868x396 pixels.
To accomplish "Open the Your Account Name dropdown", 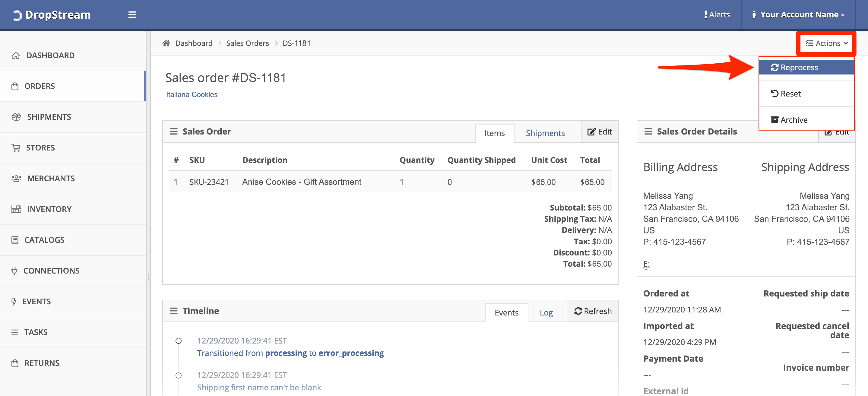I will (798, 15).
